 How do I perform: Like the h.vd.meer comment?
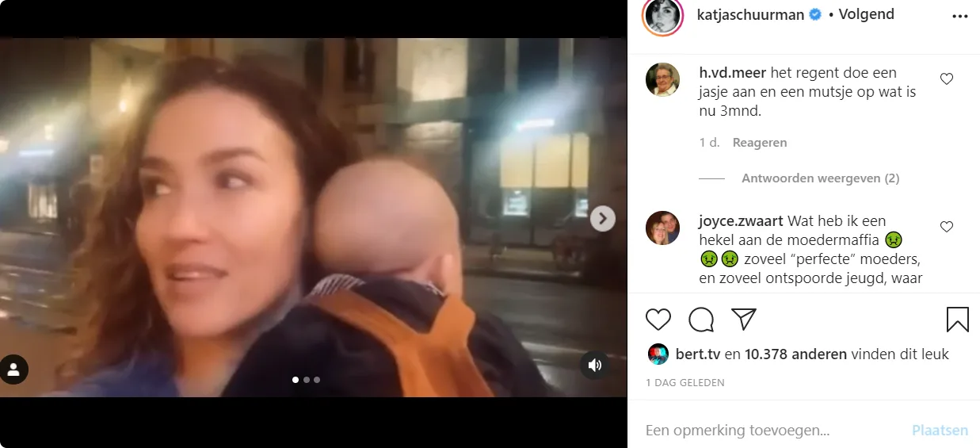(946, 78)
